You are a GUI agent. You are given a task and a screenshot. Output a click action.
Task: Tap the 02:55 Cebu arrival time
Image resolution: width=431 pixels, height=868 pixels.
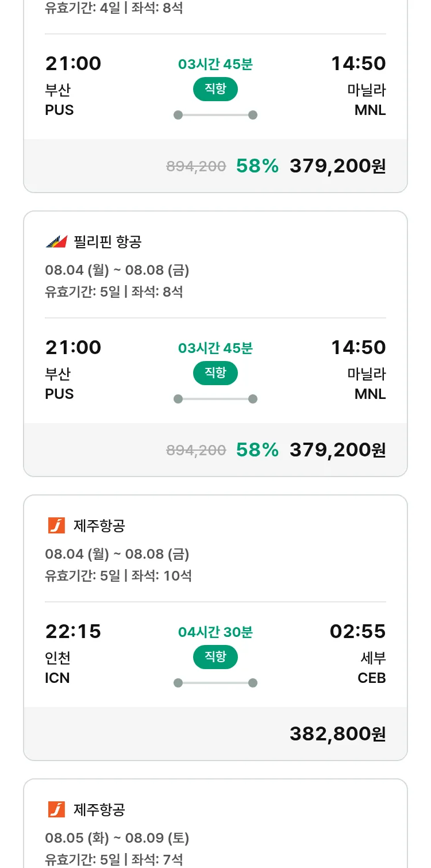(x=357, y=631)
